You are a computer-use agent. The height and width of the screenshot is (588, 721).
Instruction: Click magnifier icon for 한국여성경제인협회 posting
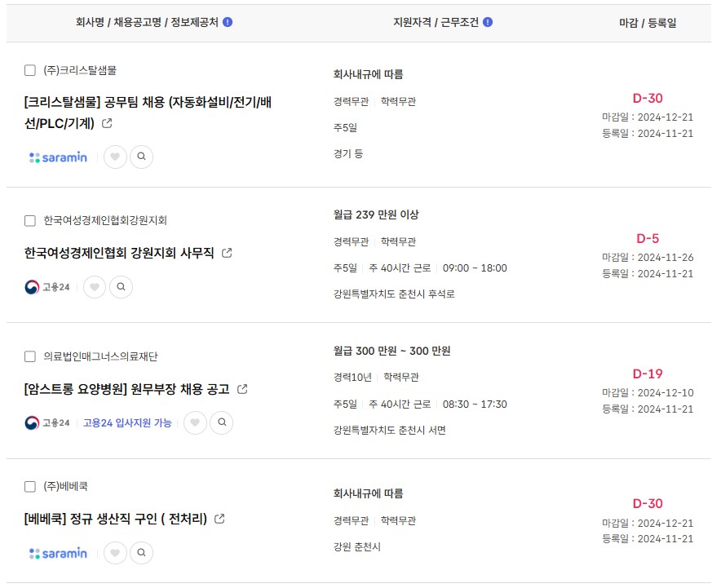(x=121, y=287)
